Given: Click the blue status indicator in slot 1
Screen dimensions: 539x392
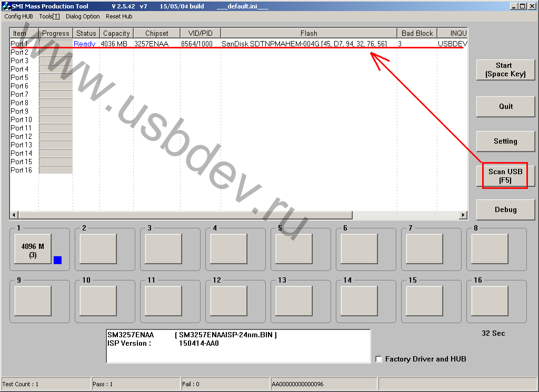Looking at the screenshot, I should (58, 260).
